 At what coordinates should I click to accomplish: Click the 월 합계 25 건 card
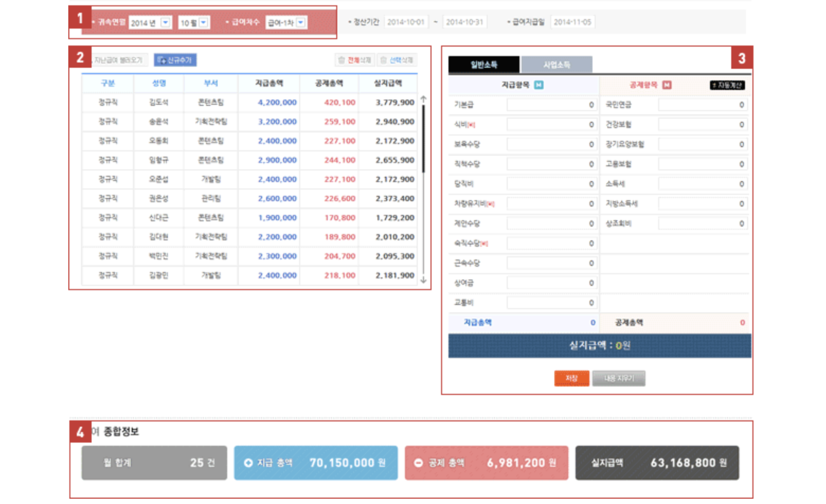[154, 463]
